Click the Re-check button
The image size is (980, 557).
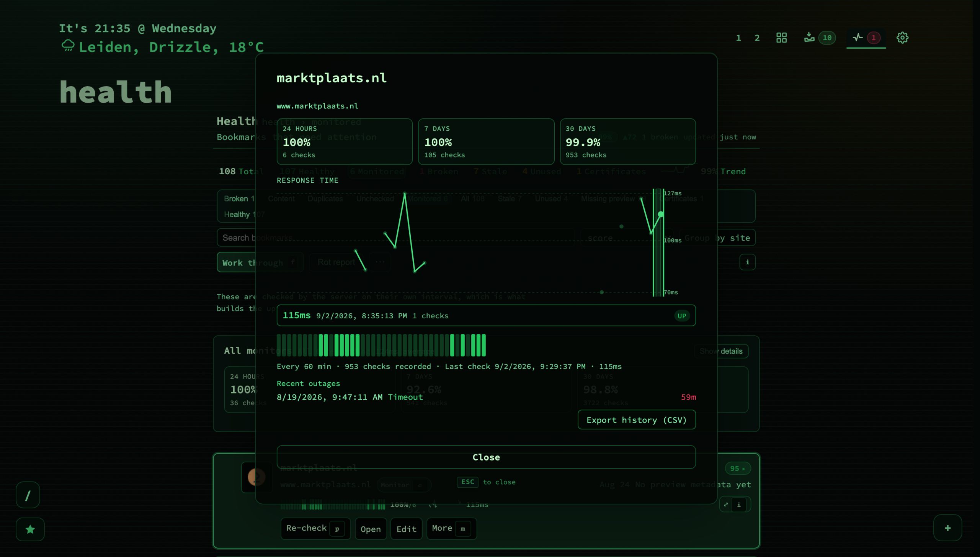click(x=315, y=528)
